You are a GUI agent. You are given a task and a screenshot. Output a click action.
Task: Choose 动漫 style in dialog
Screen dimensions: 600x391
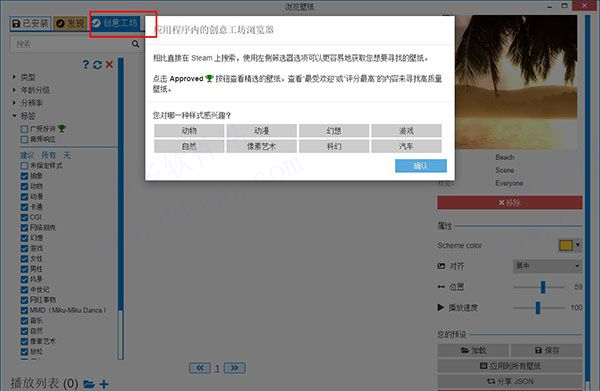(x=261, y=131)
